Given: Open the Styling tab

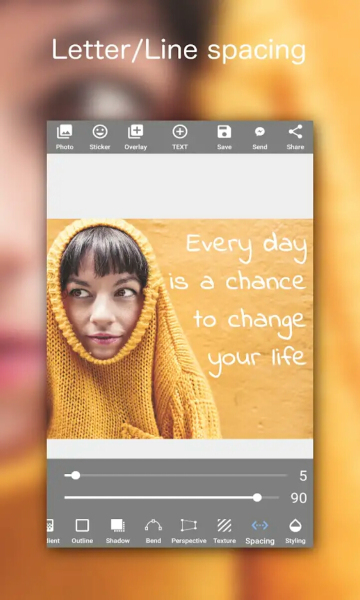Looking at the screenshot, I should (295, 531).
